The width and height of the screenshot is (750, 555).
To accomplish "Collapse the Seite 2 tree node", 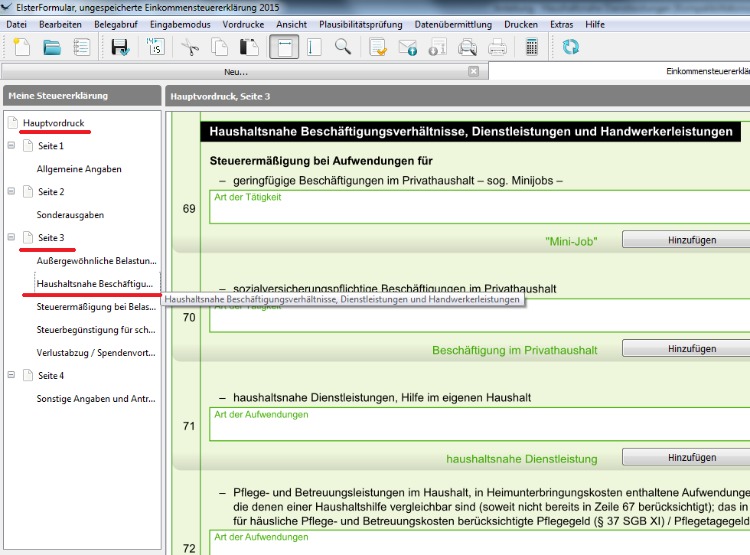I will [11, 191].
